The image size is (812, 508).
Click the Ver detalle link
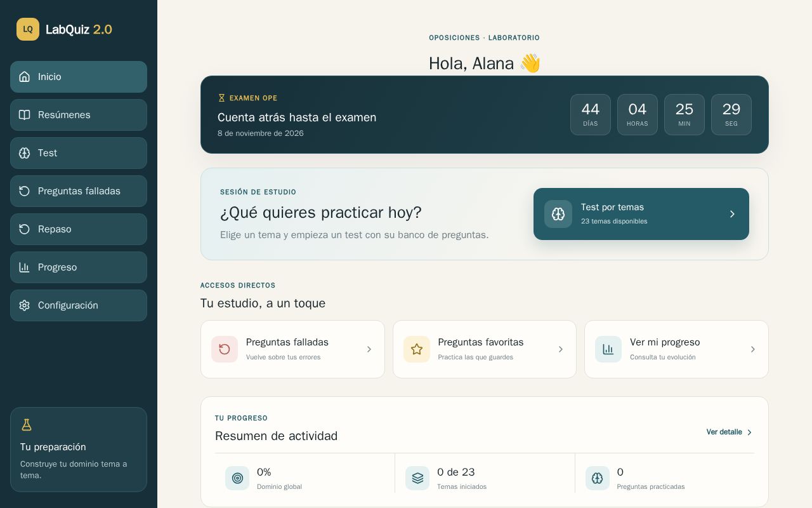coord(730,432)
